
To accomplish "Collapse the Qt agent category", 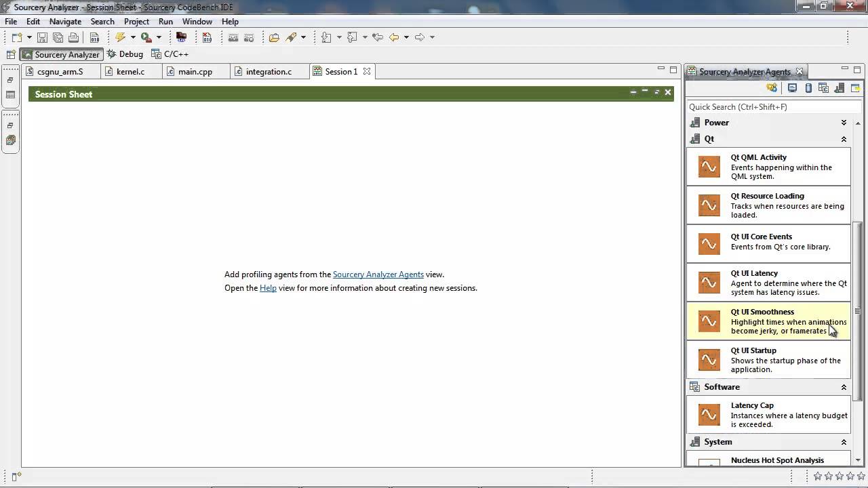I will pos(844,139).
